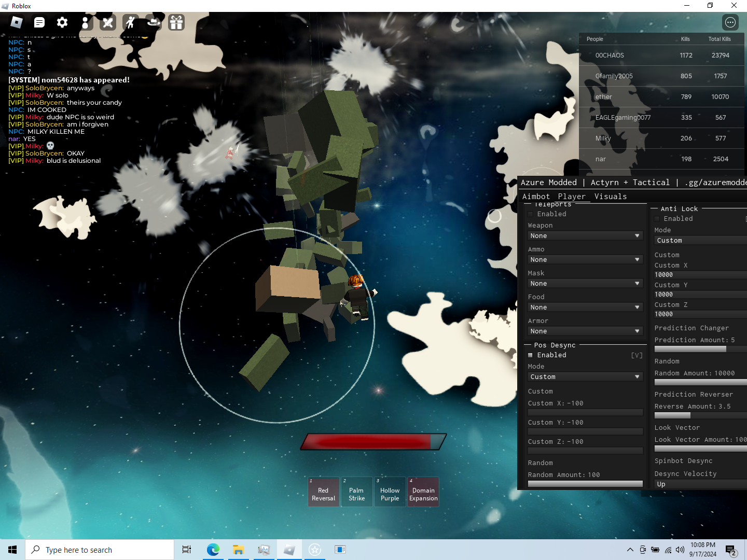Viewport: 747px width, 560px height.
Task: Switch to the Player tab
Action: (x=572, y=197)
